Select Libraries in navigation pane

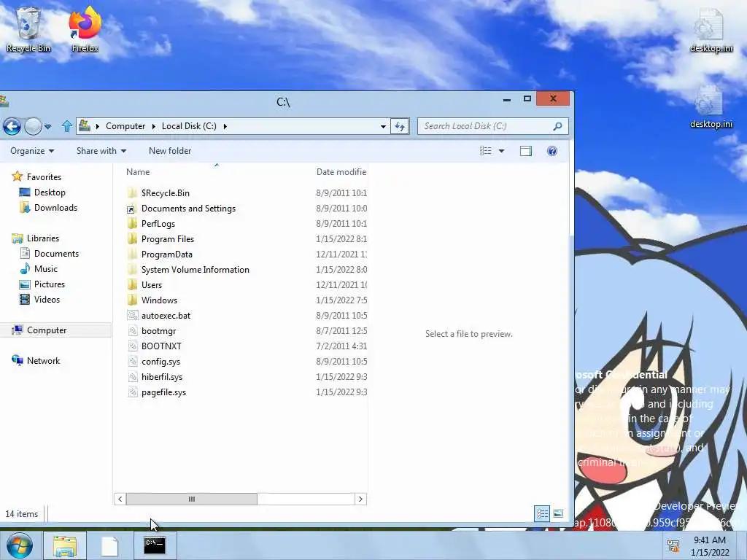click(x=43, y=238)
